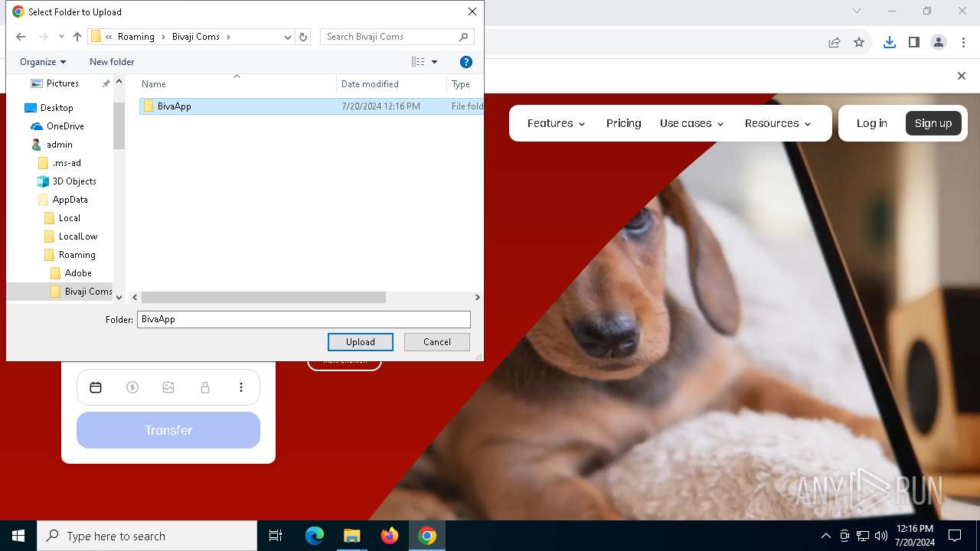This screenshot has height=551, width=980.
Task: Expand view options dropdown arrow
Action: tap(434, 62)
